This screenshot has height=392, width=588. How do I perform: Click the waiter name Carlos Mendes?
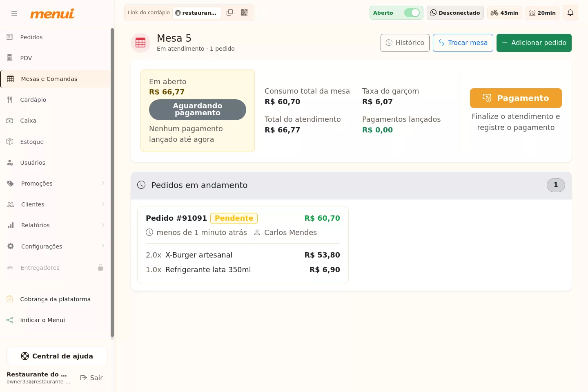[x=290, y=233]
